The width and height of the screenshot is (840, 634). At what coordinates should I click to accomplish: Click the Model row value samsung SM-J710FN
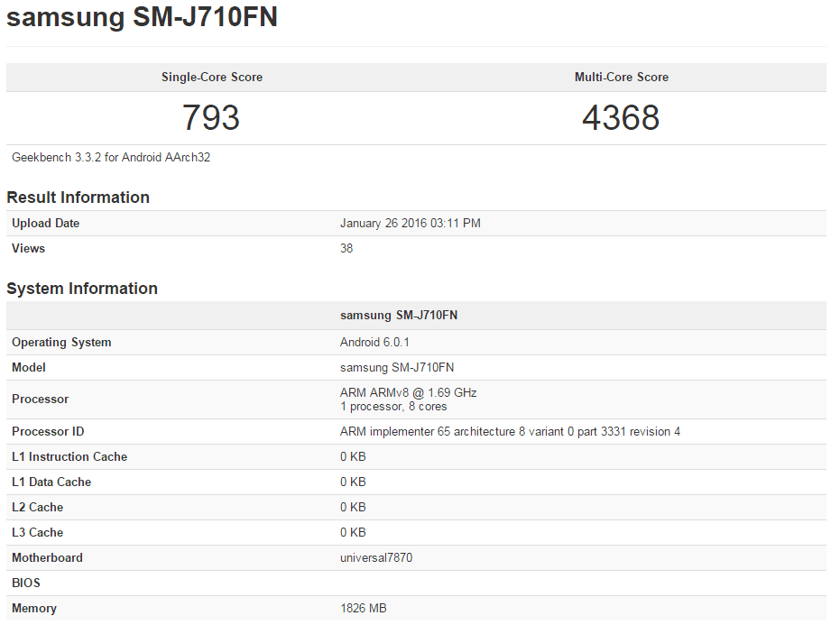[x=397, y=367]
